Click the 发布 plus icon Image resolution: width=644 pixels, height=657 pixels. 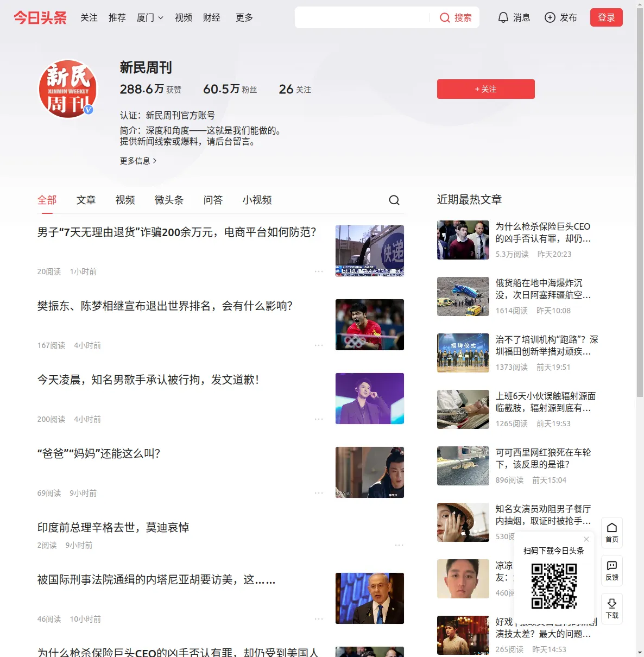[550, 18]
